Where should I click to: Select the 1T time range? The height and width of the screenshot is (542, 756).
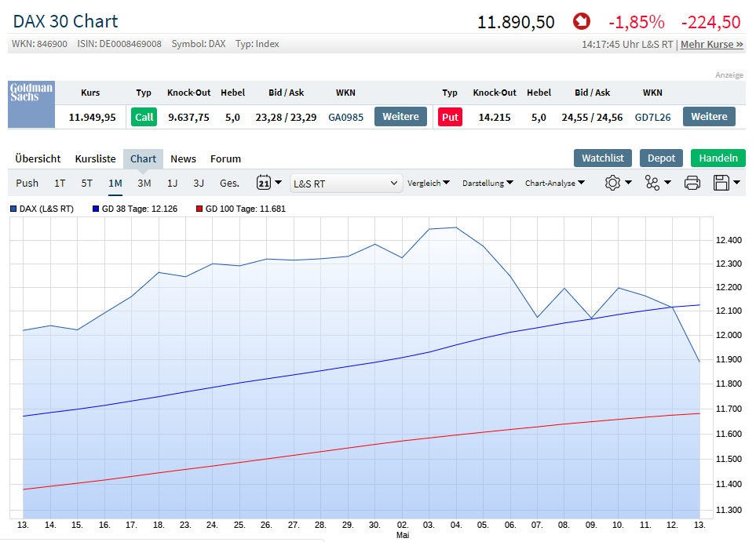click(x=60, y=183)
